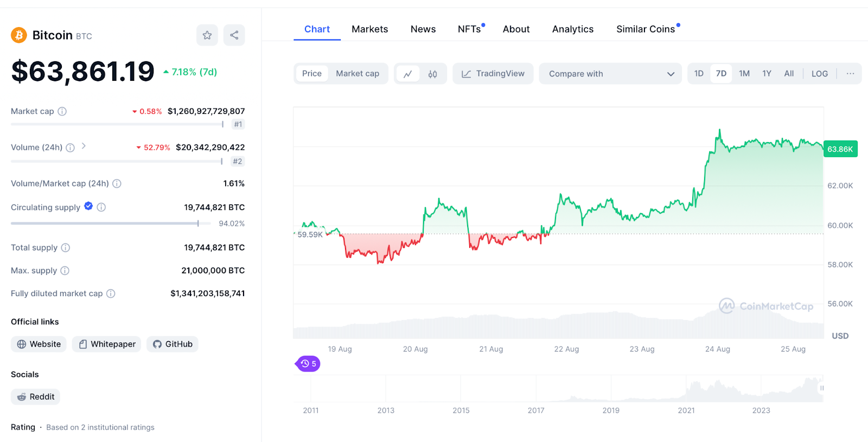Screen dimensions: 868x442
Task: Switch to the News tab
Action: [x=423, y=29]
